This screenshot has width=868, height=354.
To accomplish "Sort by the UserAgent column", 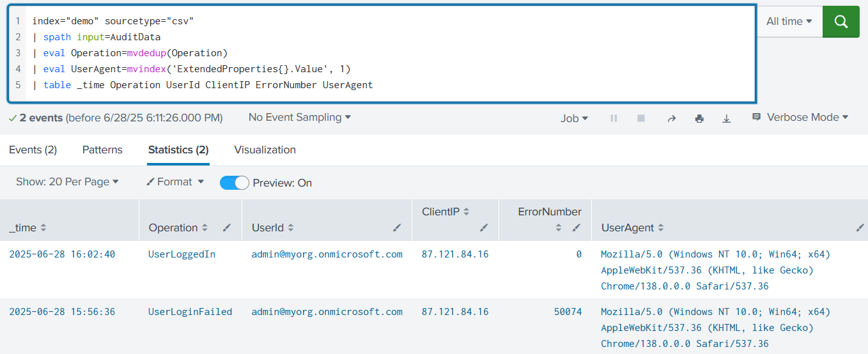I will (632, 228).
